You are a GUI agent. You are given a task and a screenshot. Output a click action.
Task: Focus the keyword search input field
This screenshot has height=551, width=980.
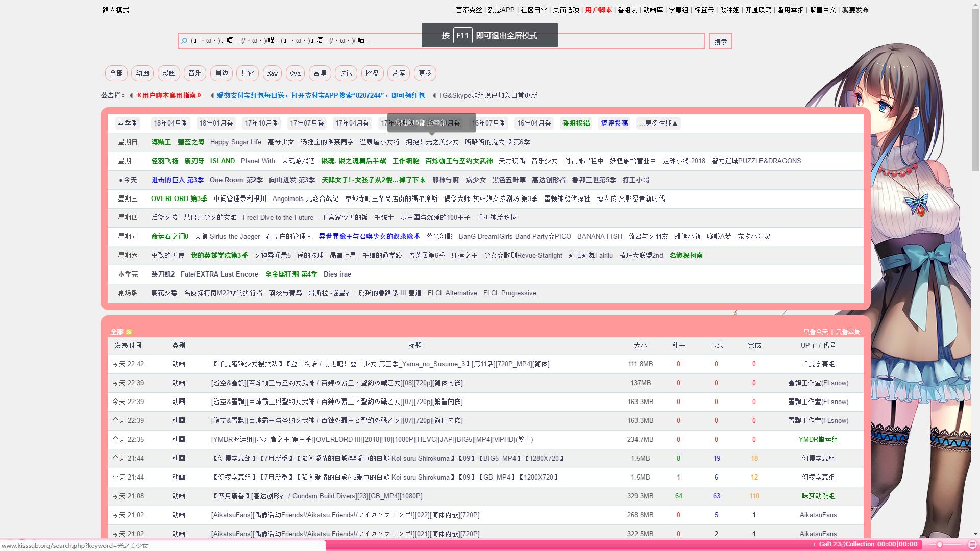click(x=442, y=41)
